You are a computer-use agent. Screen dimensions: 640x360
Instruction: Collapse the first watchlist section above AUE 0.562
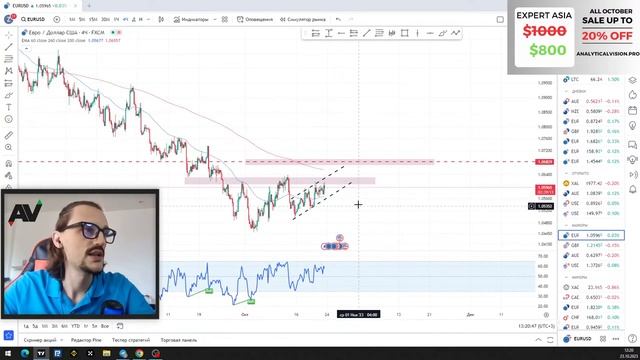[567, 91]
